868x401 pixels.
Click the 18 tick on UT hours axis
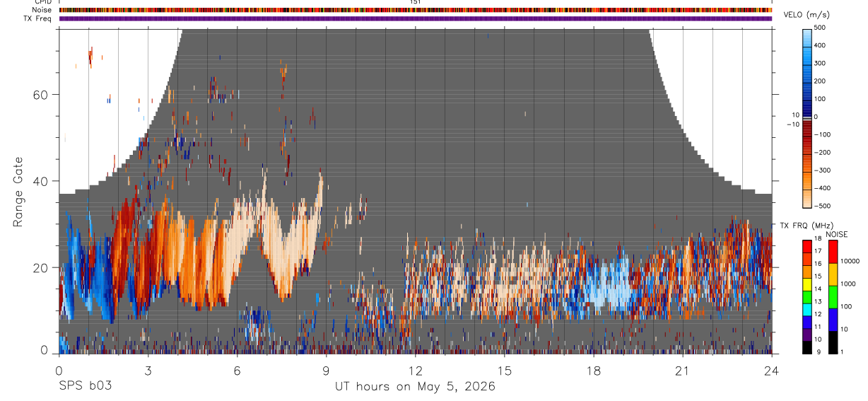[594, 371]
